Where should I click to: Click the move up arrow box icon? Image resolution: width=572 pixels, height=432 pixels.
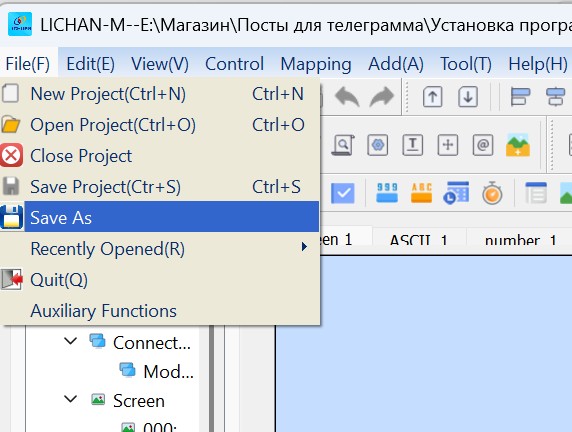433,97
